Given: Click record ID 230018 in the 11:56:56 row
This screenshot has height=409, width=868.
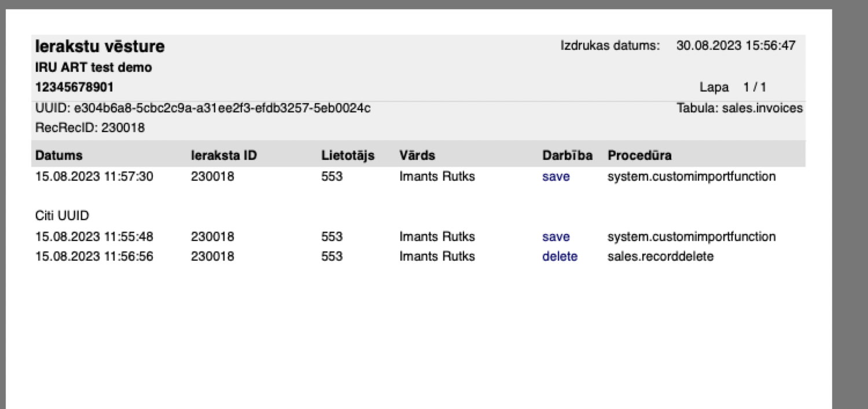Looking at the screenshot, I should (x=212, y=256).
